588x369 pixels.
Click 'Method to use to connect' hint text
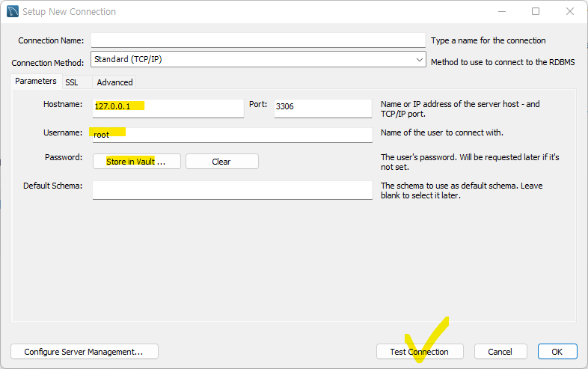pyautogui.click(x=503, y=62)
